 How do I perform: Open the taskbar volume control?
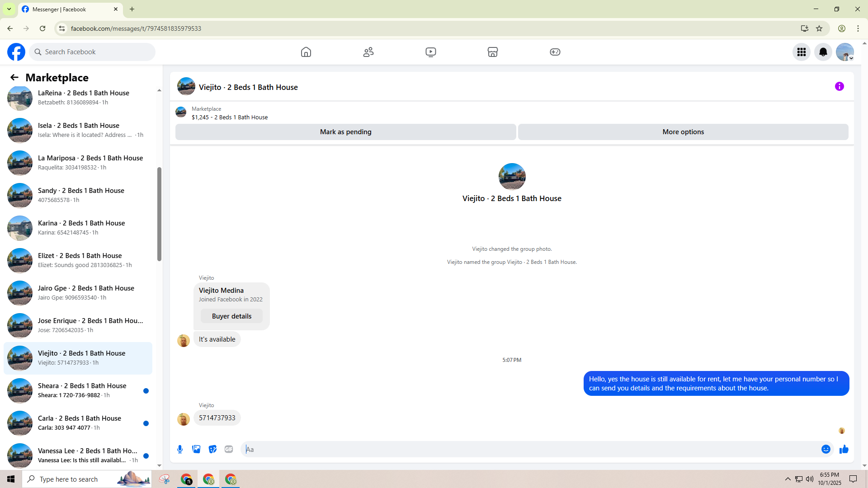809,479
